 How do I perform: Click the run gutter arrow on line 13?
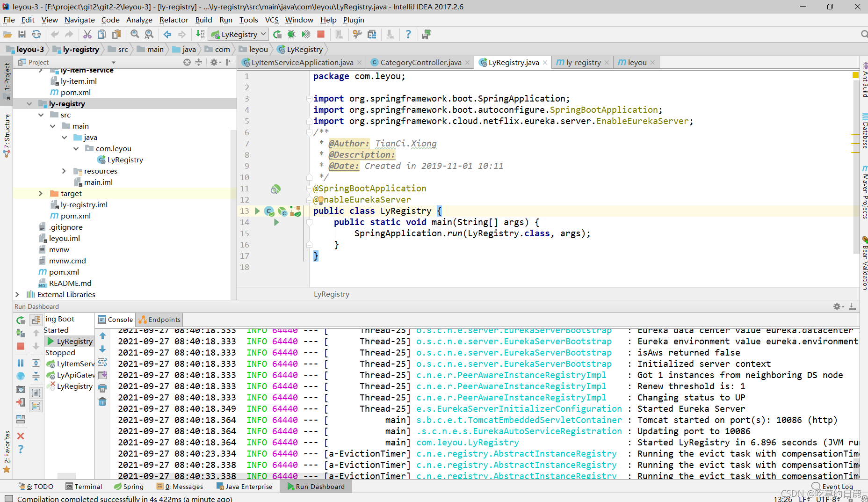pyautogui.click(x=257, y=211)
